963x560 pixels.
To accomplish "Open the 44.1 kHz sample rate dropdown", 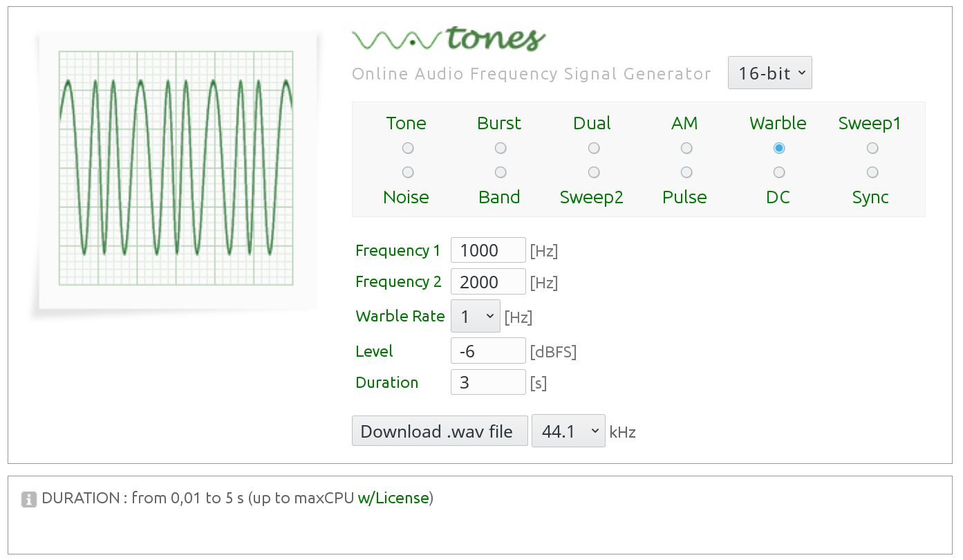I will point(568,431).
